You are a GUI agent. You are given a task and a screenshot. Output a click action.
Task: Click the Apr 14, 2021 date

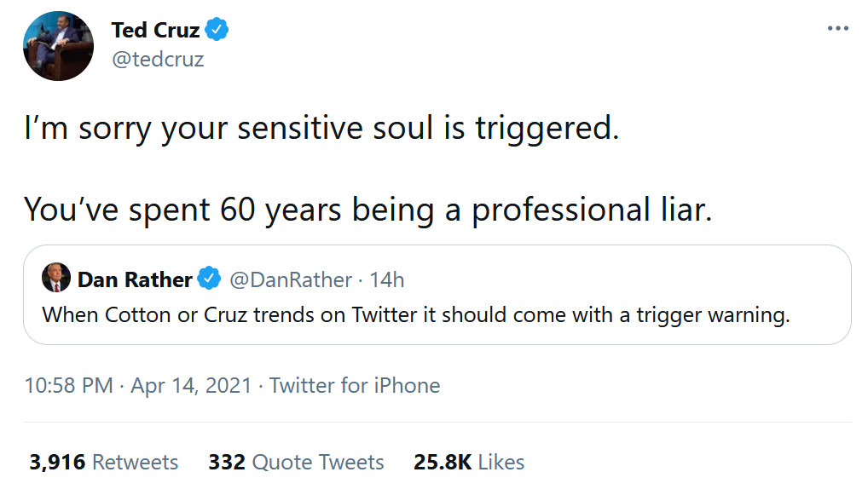click(x=191, y=385)
